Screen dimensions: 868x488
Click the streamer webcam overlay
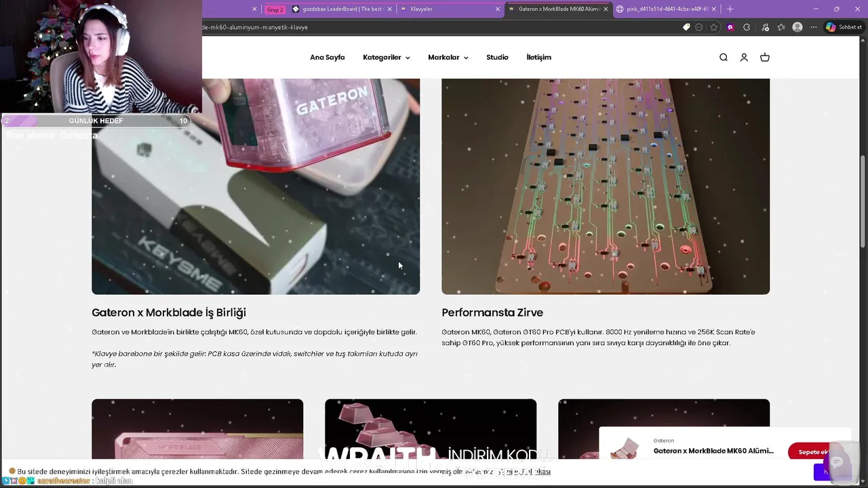coord(101,56)
